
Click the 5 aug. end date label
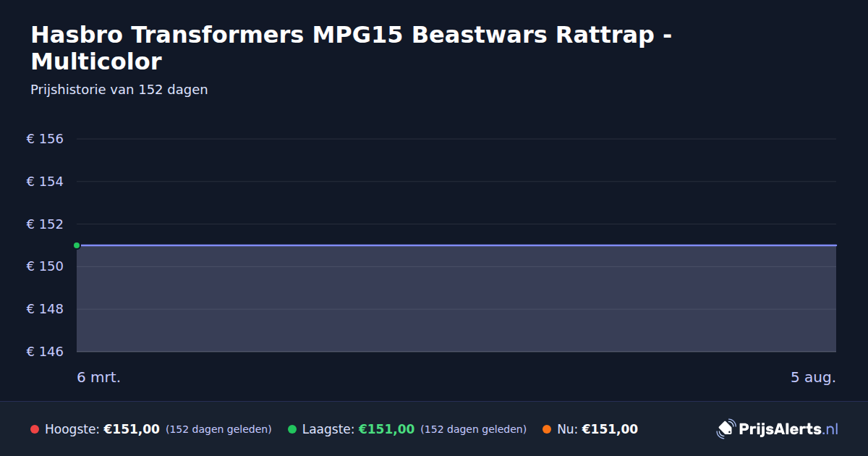tap(813, 378)
